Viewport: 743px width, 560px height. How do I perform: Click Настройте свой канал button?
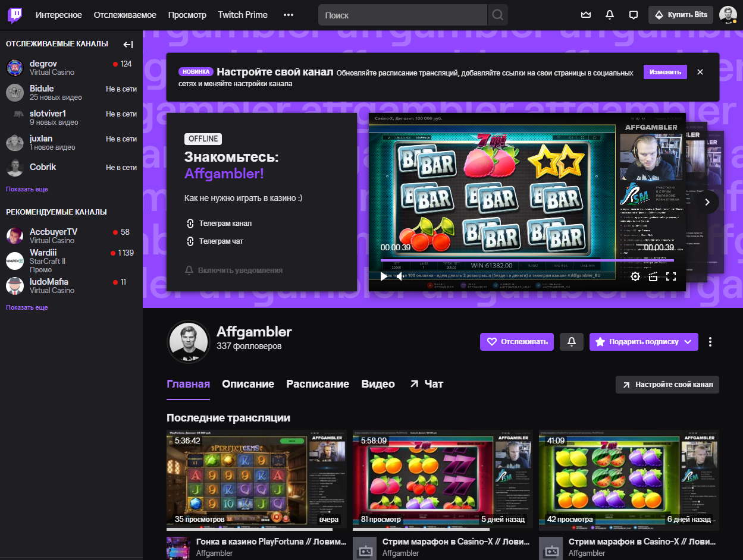[667, 385]
